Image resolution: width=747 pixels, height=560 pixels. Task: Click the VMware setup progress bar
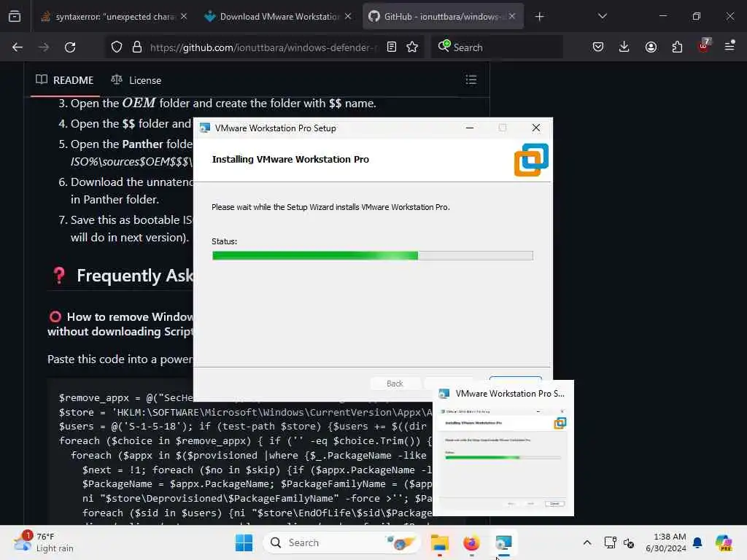tap(373, 256)
